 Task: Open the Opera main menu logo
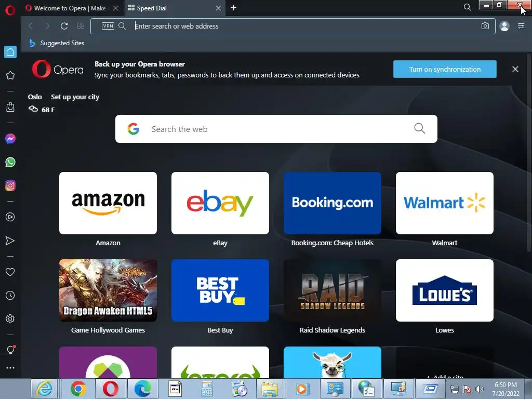10,10
